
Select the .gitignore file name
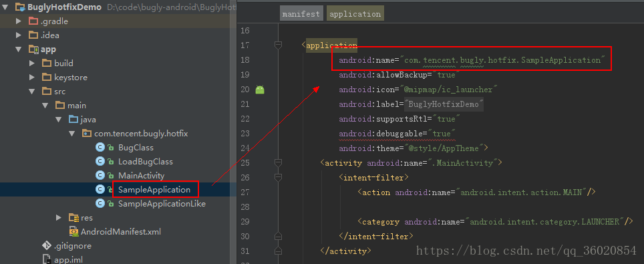73,245
